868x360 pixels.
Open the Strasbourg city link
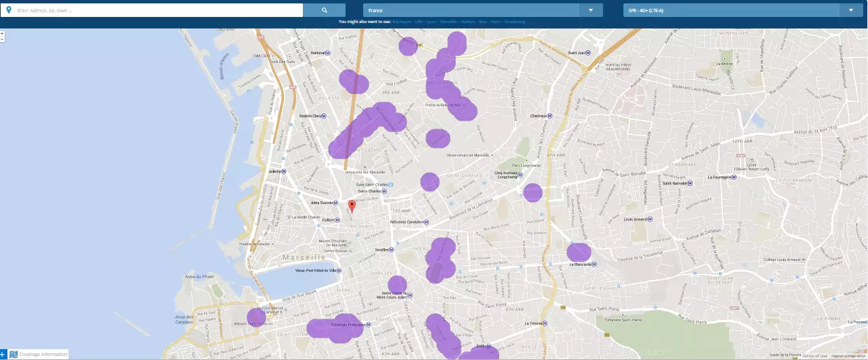514,22
